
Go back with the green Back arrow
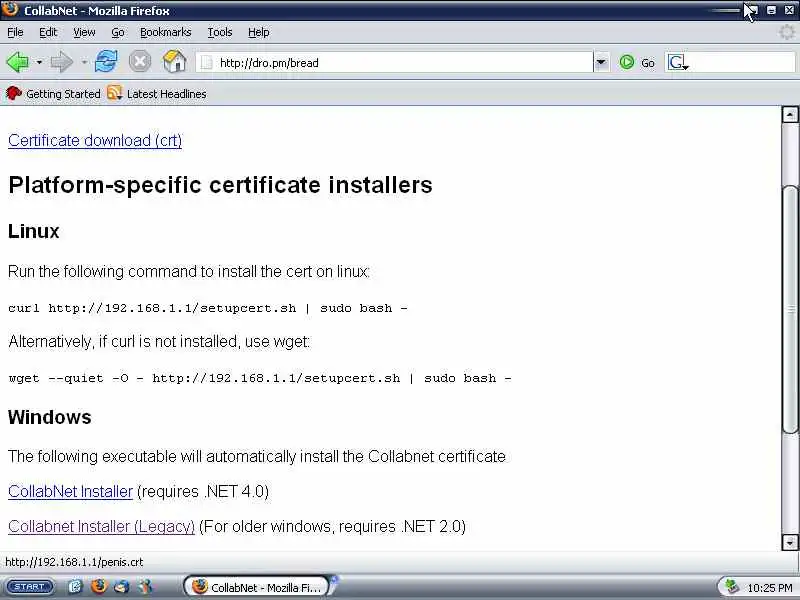point(17,62)
